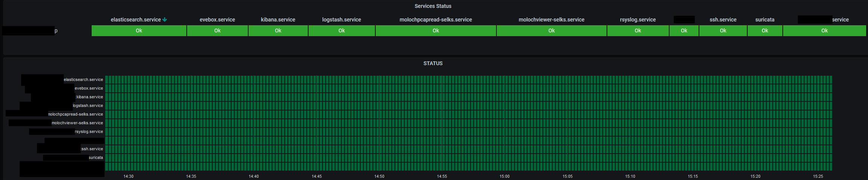
Task: Sort by the suricata column header
Action: point(765,20)
